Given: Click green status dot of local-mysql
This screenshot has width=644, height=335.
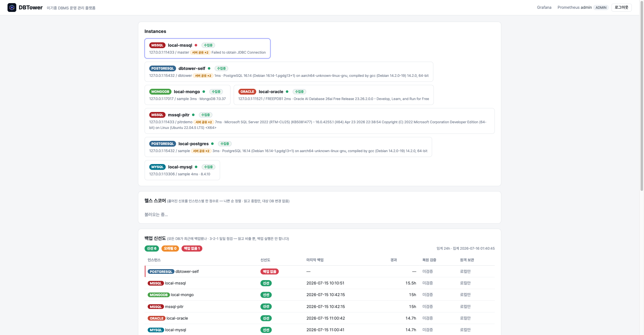Looking at the screenshot, I should point(196,167).
